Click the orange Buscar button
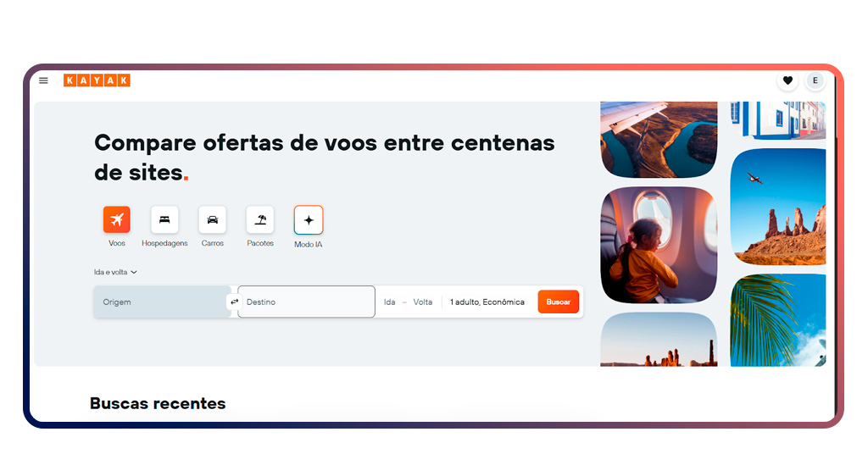Image resolution: width=868 pixels, height=454 pixels. (558, 302)
